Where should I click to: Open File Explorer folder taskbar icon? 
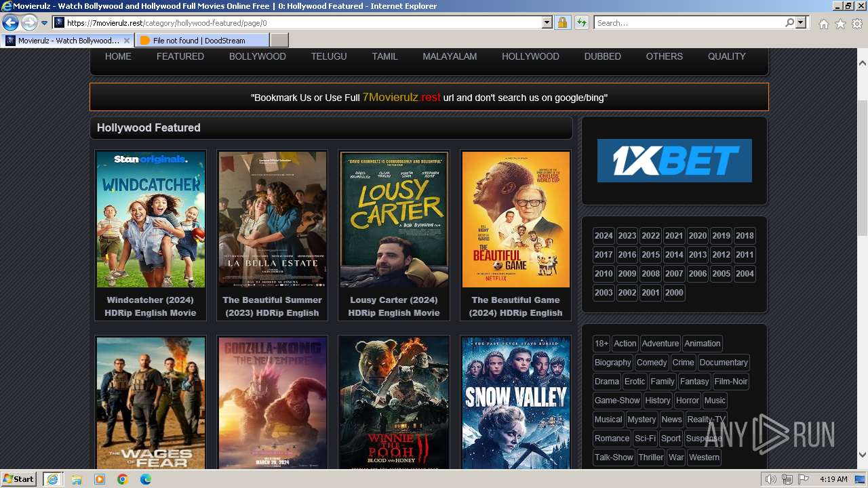coord(77,479)
